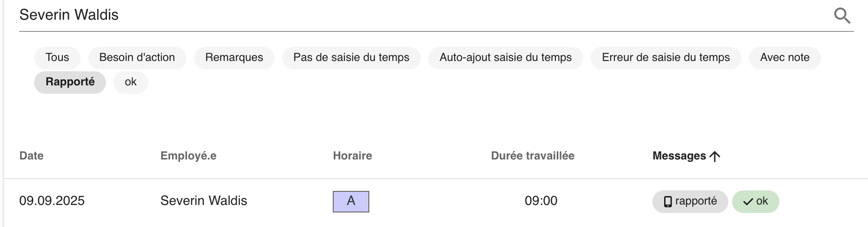The image size is (868, 227).
Task: Select the Tous filter chip
Action: [x=57, y=58]
